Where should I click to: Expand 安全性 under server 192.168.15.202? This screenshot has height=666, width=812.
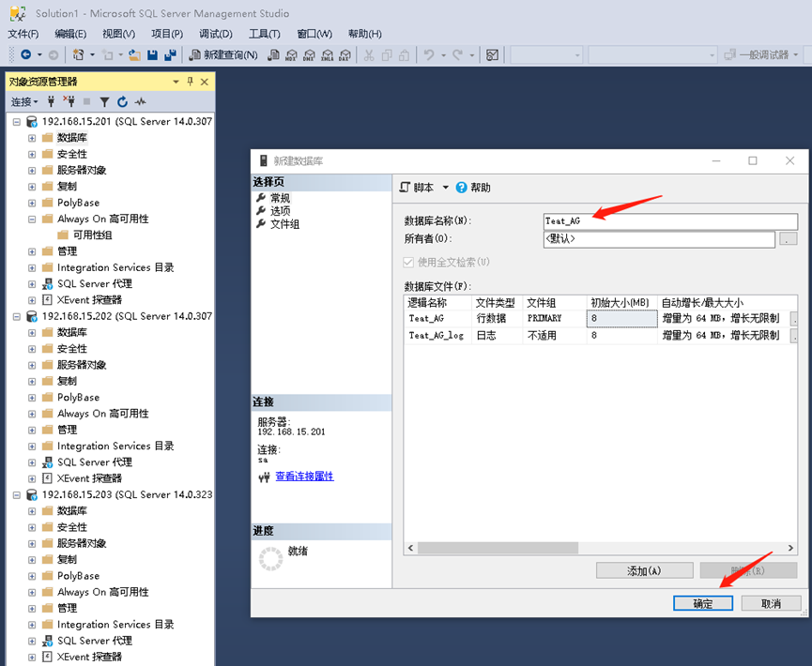[32, 349]
